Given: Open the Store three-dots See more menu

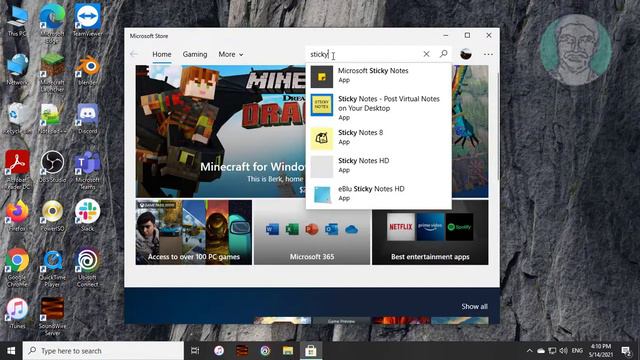Looking at the screenshot, I should pyautogui.click(x=488, y=54).
